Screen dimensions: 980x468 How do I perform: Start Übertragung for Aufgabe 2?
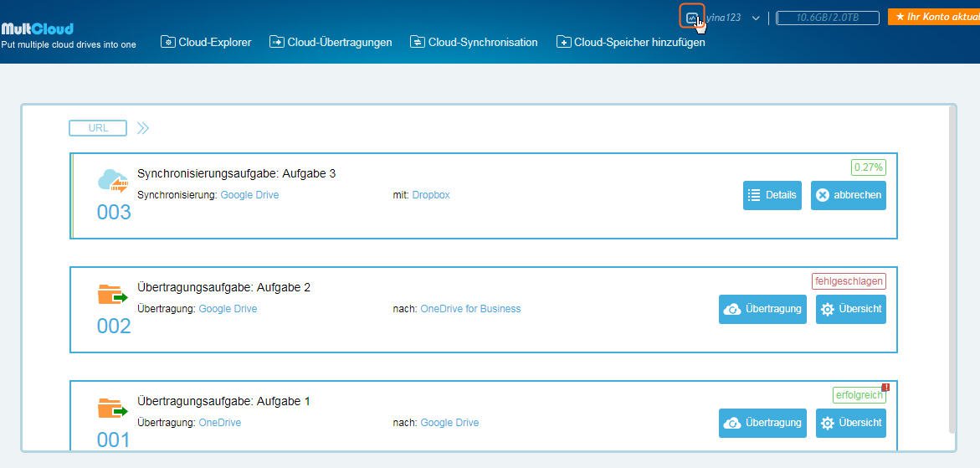[x=762, y=309]
